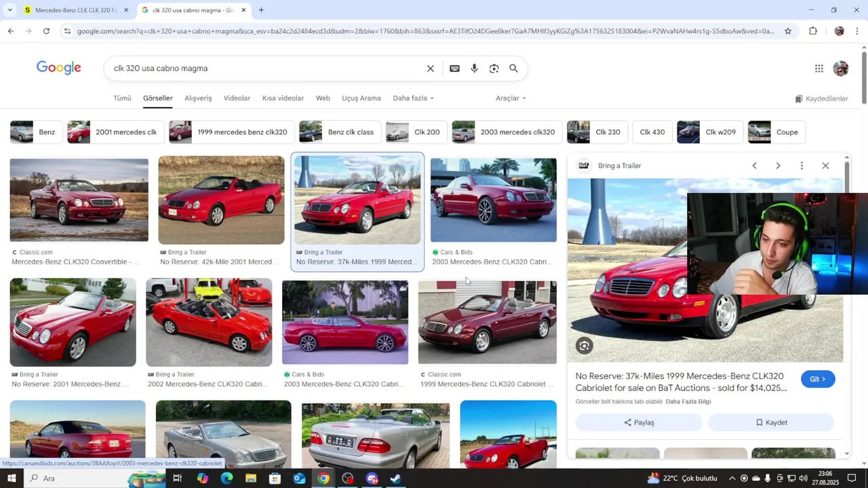This screenshot has width=868, height=488.
Task: Show previous image in preview panel
Action: 754,165
